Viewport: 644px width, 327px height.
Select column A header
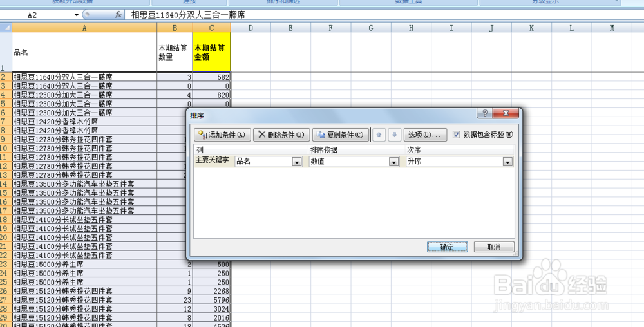point(84,28)
